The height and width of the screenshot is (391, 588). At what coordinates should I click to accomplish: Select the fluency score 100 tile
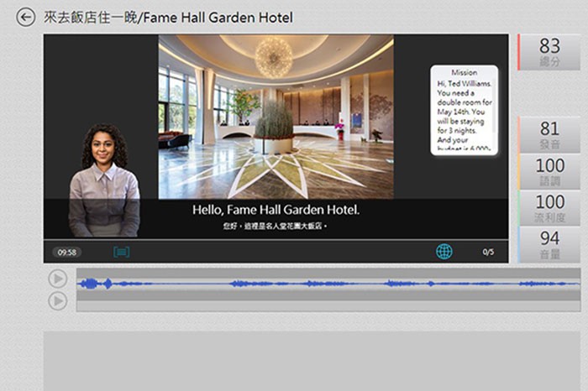point(549,207)
